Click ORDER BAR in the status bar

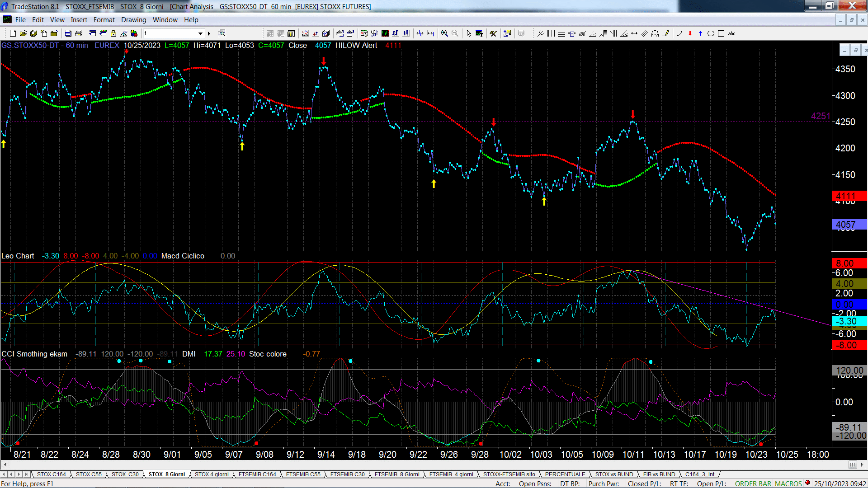753,484
